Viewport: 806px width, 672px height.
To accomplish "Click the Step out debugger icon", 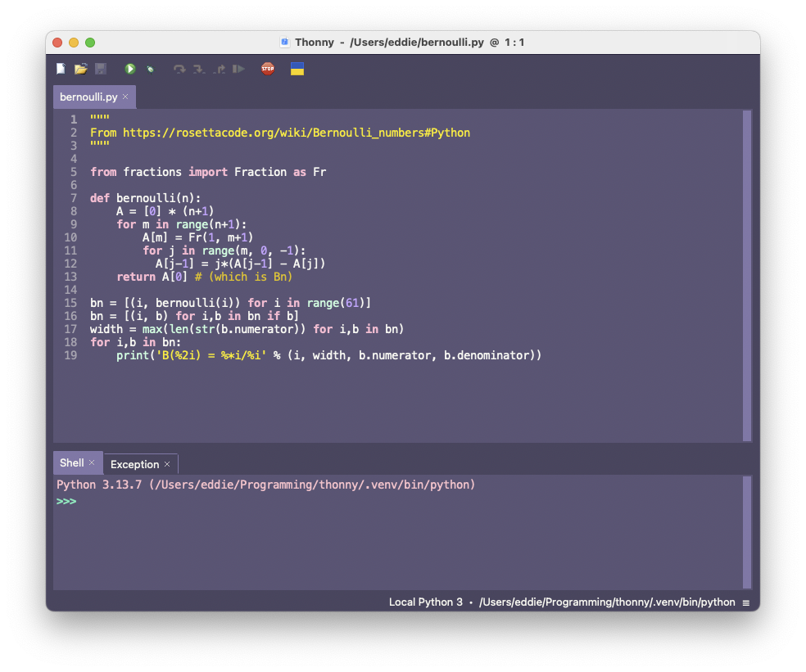I will (219, 69).
